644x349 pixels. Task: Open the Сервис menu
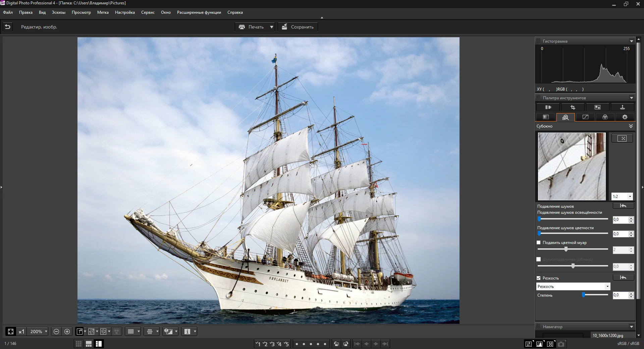[148, 12]
